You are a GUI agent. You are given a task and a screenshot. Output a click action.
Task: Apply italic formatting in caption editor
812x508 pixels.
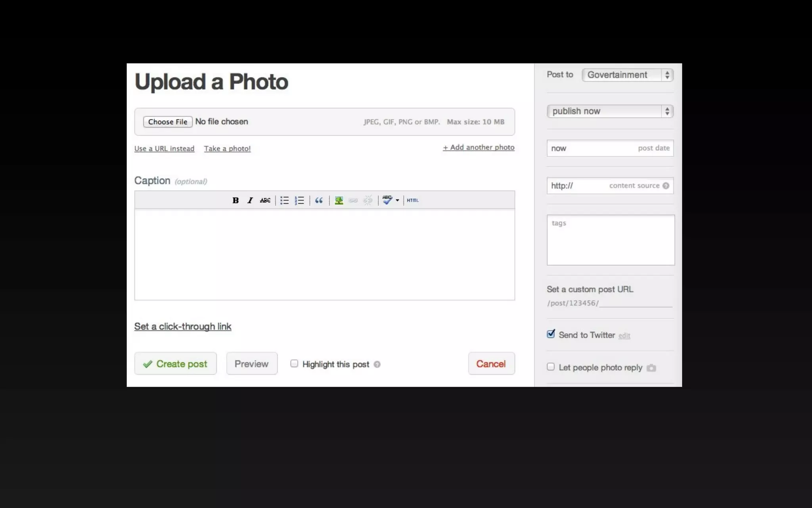pos(250,200)
